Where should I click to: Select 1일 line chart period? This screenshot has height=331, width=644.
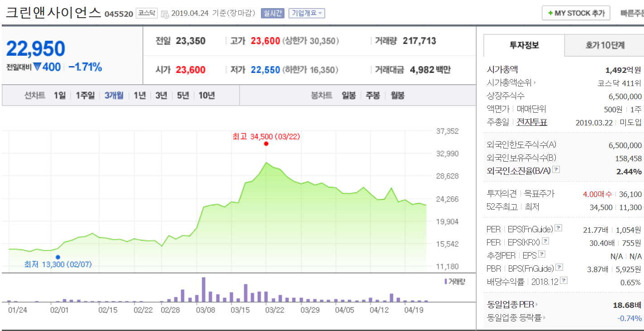coord(59,96)
